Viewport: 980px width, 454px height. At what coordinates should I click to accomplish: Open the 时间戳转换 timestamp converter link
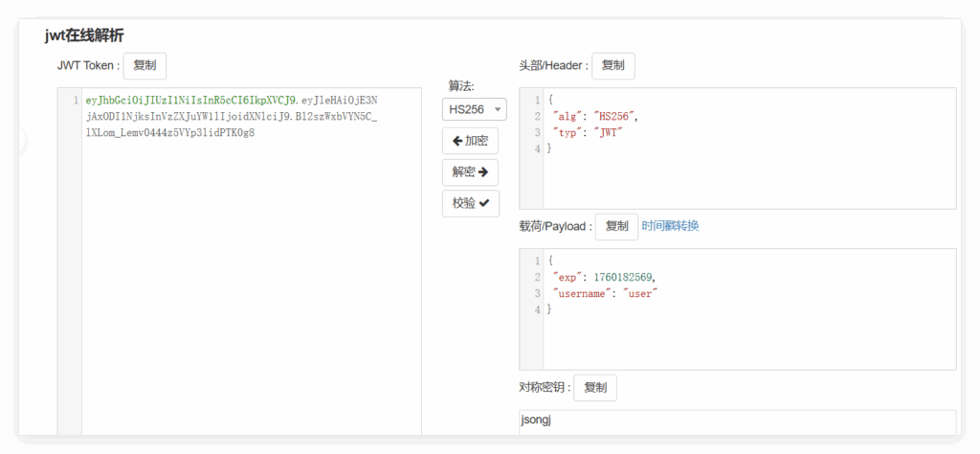click(x=670, y=226)
